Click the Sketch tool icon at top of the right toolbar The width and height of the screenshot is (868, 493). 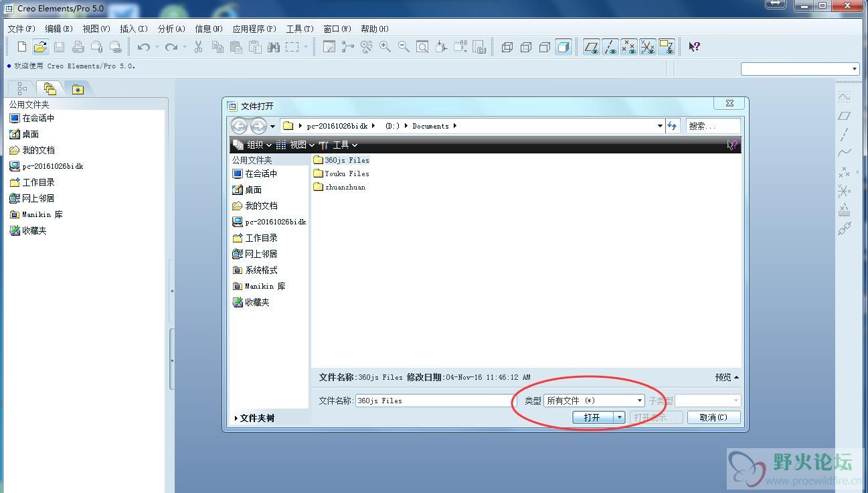coord(845,97)
